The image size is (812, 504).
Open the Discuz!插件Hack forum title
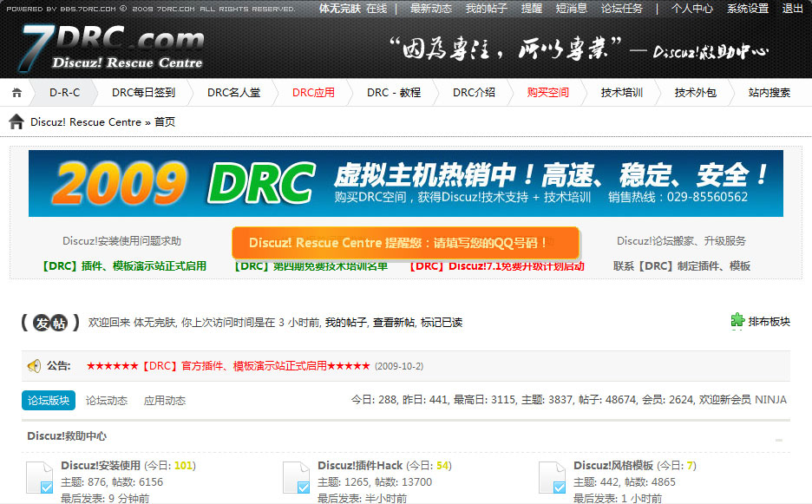360,466
